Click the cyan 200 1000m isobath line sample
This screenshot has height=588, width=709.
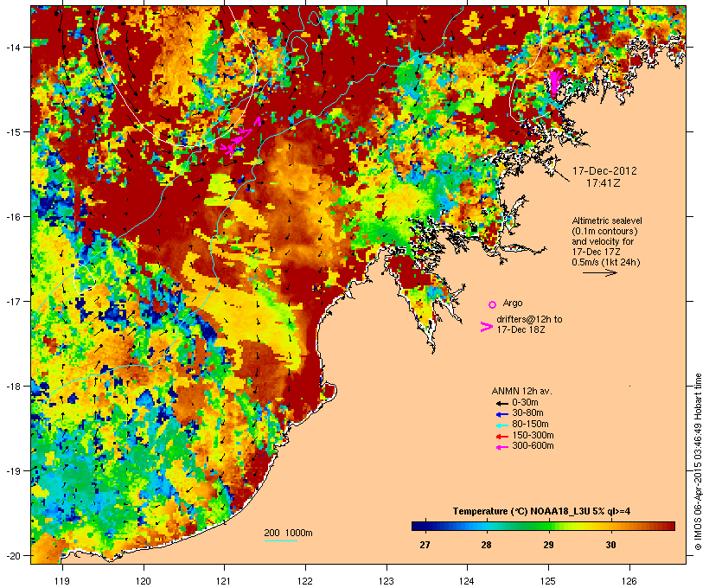(280, 540)
